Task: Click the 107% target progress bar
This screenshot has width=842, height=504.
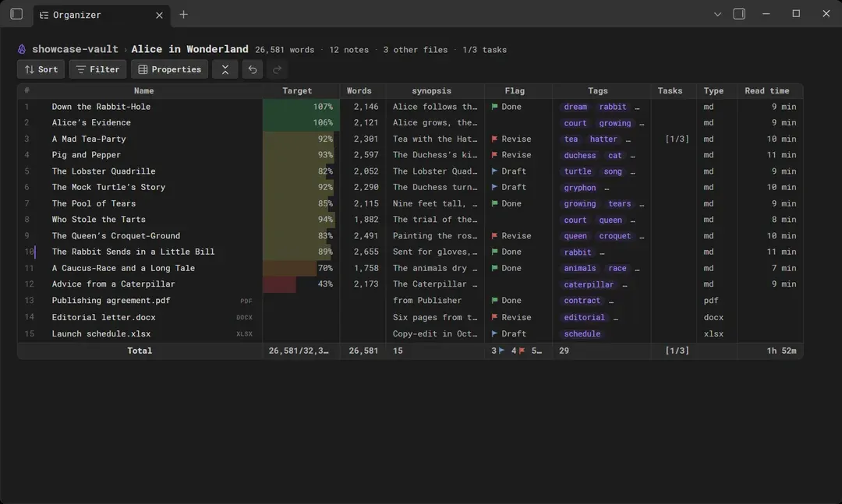Action: 301,107
